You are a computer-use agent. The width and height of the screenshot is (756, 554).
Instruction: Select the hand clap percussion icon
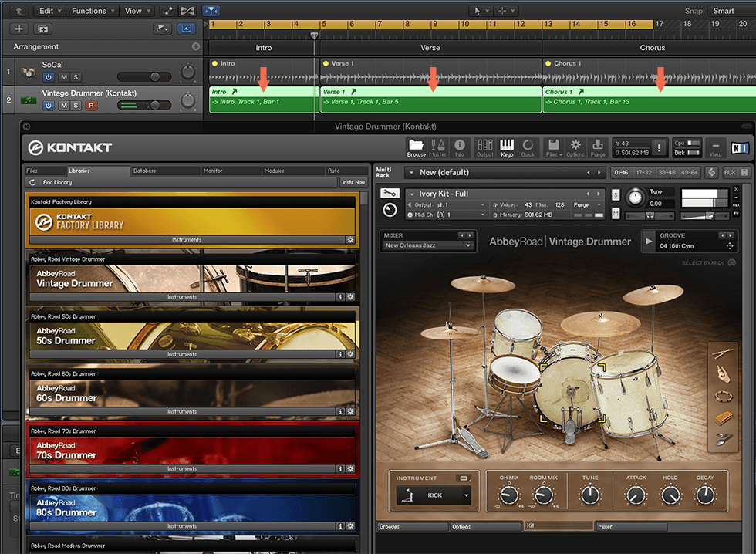click(x=723, y=373)
